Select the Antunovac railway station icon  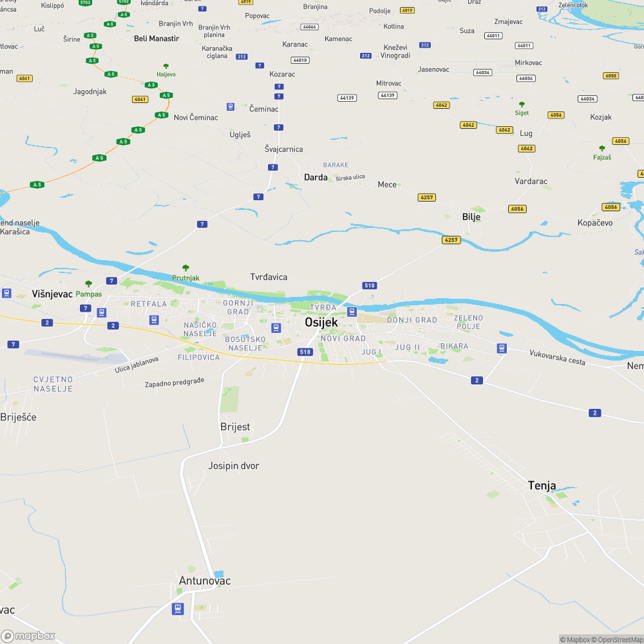pyautogui.click(x=178, y=609)
